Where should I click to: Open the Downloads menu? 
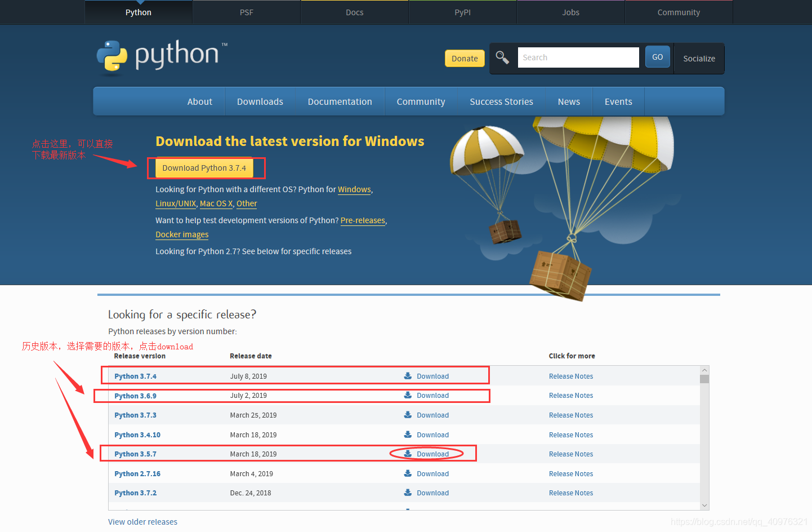tap(260, 101)
